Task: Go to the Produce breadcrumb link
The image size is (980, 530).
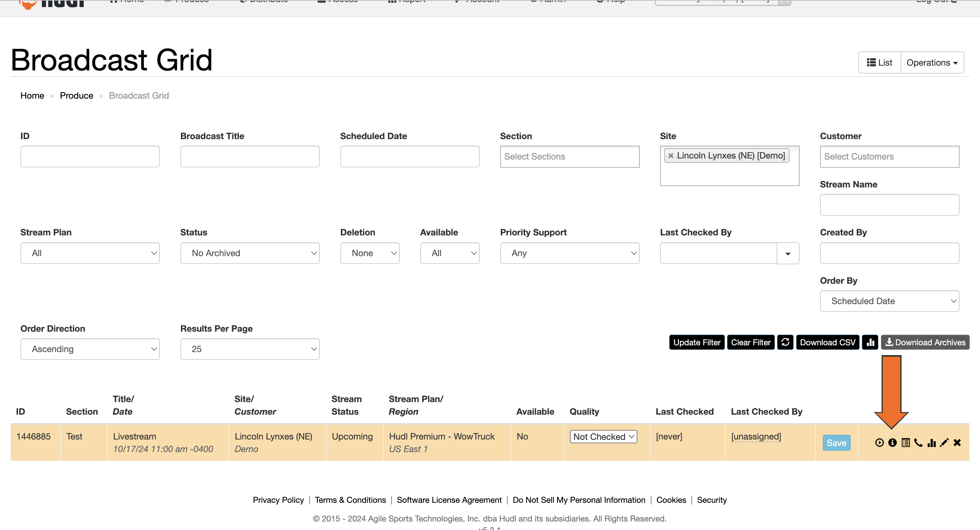Action: pos(77,96)
